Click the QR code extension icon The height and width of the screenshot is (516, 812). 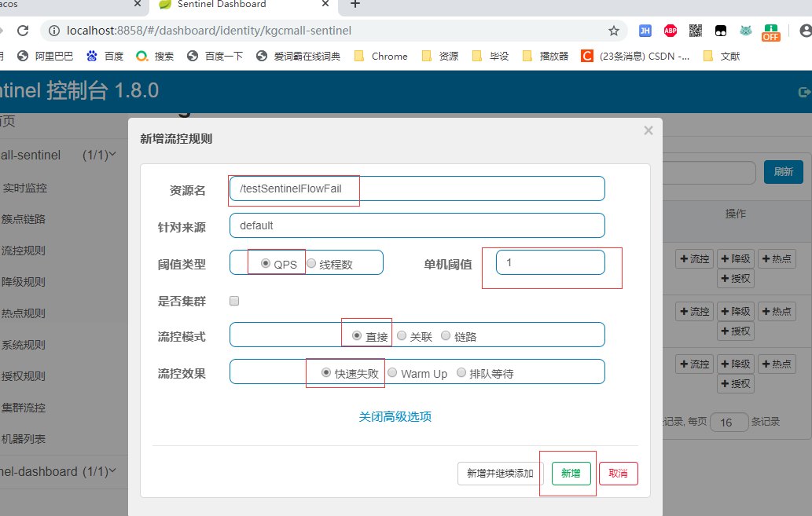point(696,31)
